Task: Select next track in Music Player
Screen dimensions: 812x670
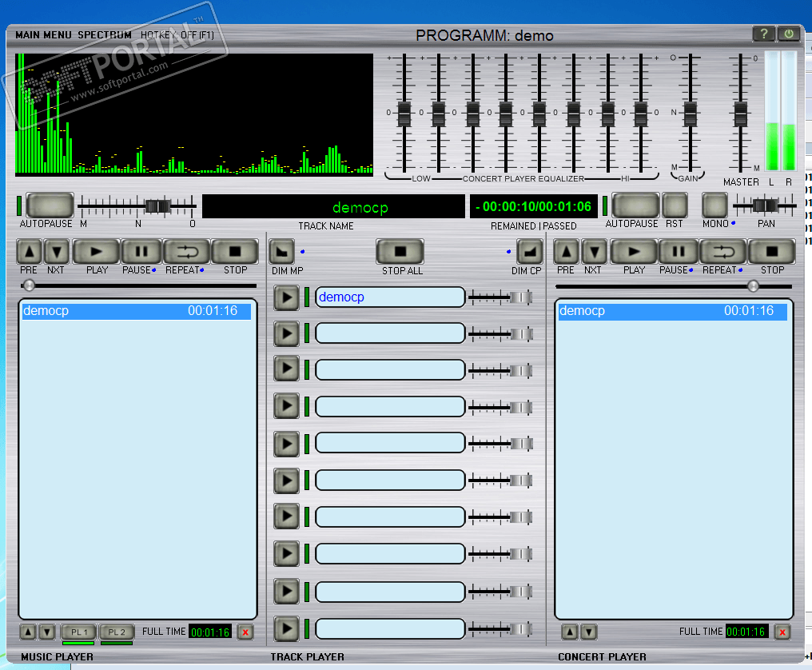Action: pyautogui.click(x=57, y=252)
